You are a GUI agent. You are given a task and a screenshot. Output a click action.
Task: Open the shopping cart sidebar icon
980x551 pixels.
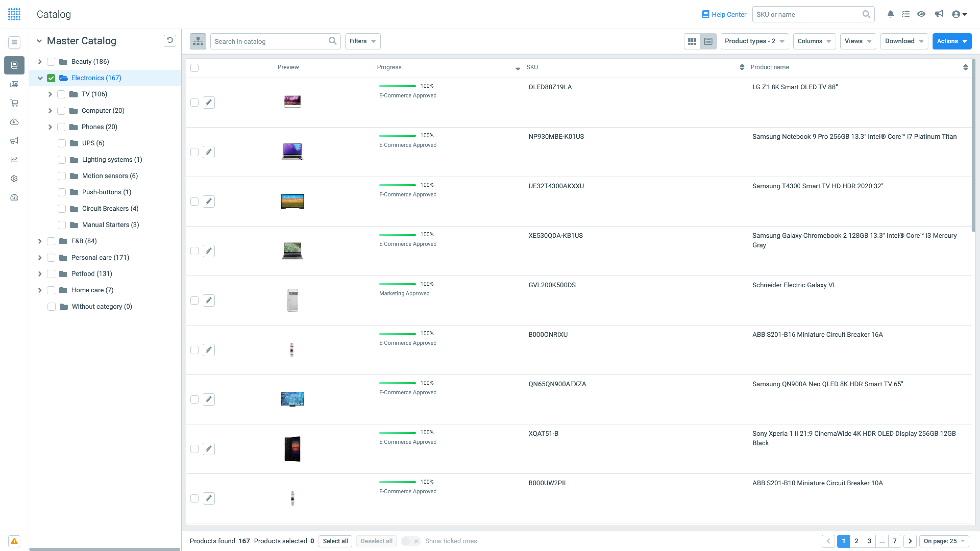click(14, 103)
